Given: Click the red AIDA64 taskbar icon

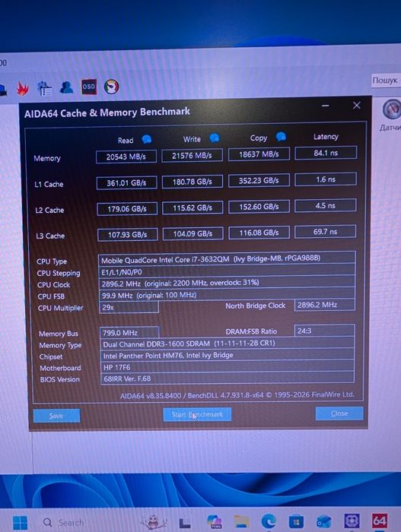Looking at the screenshot, I should (379, 521).
